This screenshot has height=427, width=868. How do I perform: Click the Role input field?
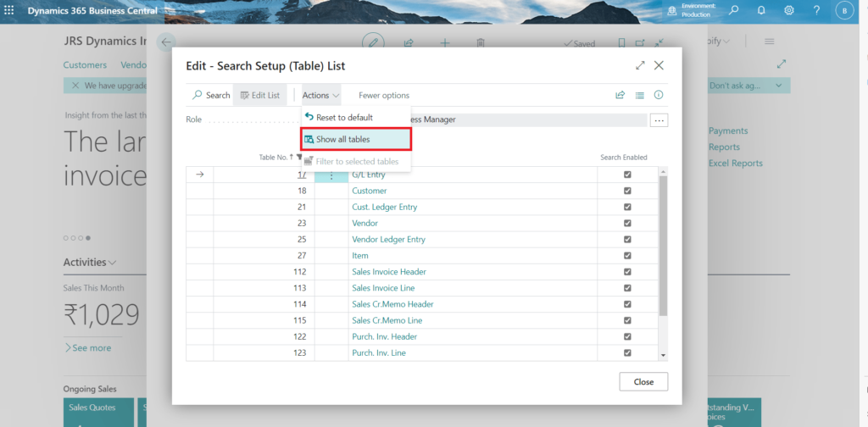[527, 120]
